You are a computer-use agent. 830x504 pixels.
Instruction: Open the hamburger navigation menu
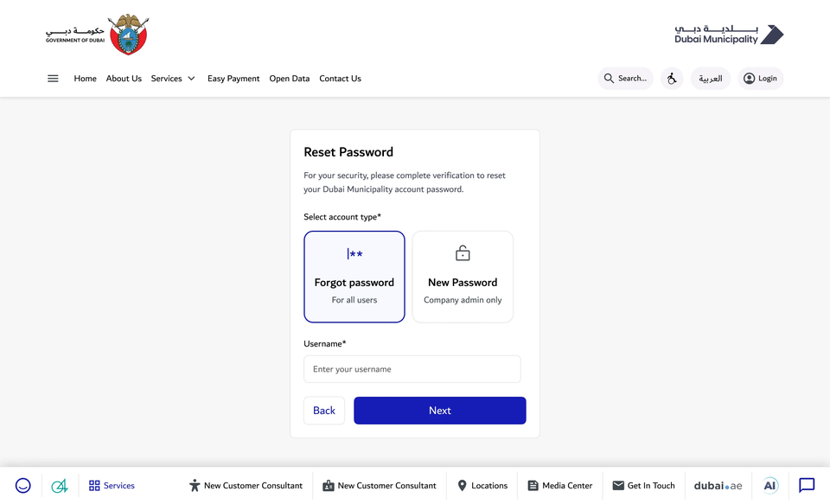point(53,79)
